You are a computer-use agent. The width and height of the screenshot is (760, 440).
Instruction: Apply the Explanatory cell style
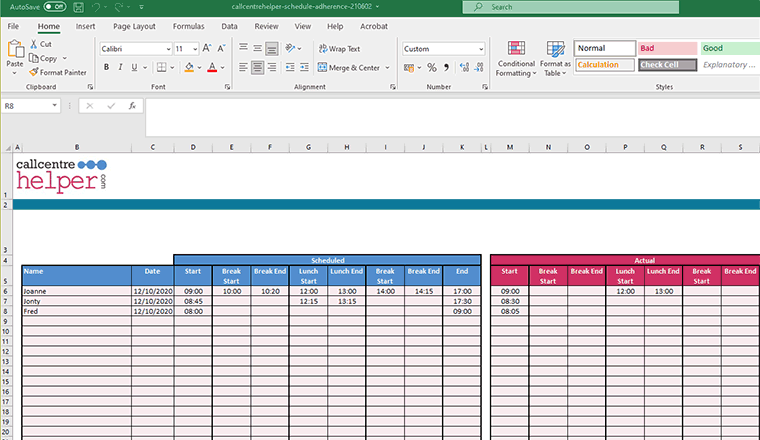[729, 64]
